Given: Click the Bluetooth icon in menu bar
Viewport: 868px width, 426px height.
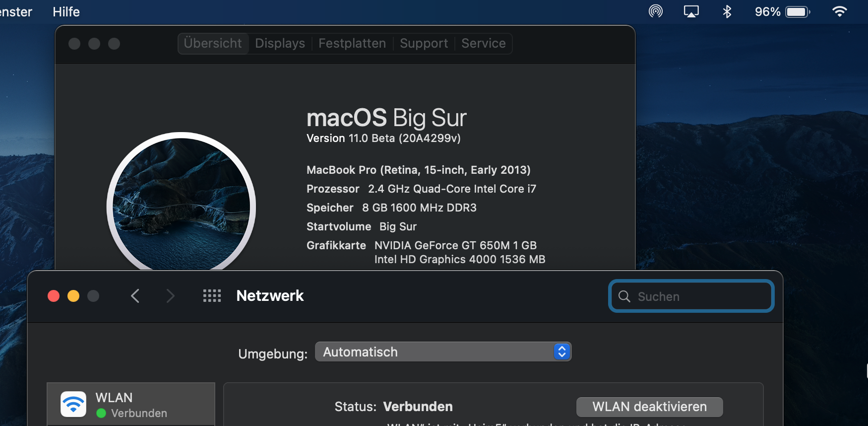Looking at the screenshot, I should [x=727, y=11].
